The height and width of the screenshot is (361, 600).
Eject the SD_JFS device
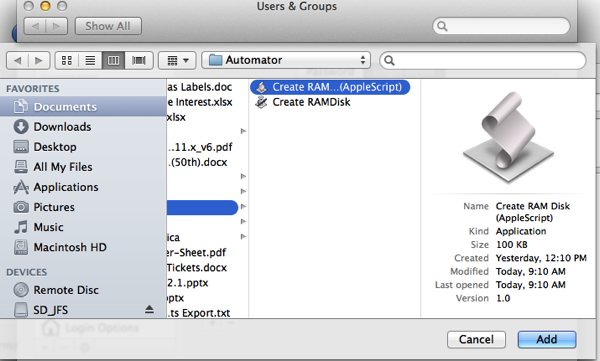(150, 310)
